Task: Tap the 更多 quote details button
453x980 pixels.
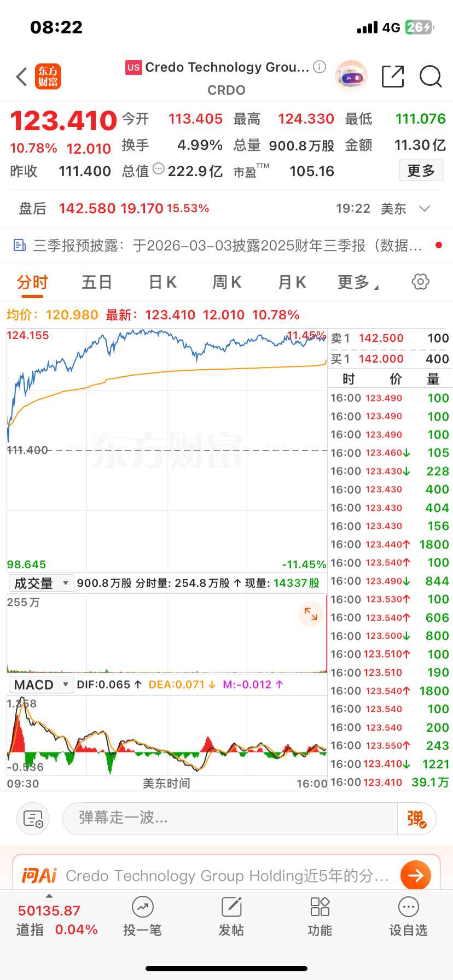Action: [x=421, y=171]
